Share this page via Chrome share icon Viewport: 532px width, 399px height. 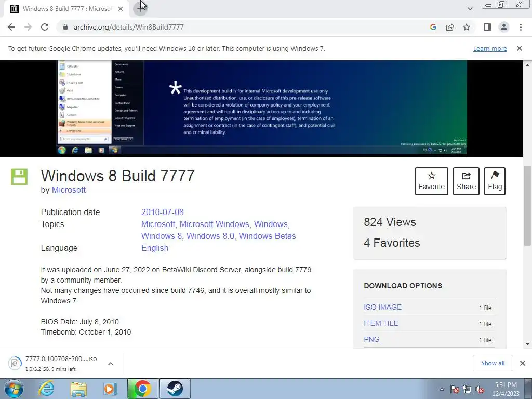pos(450,27)
